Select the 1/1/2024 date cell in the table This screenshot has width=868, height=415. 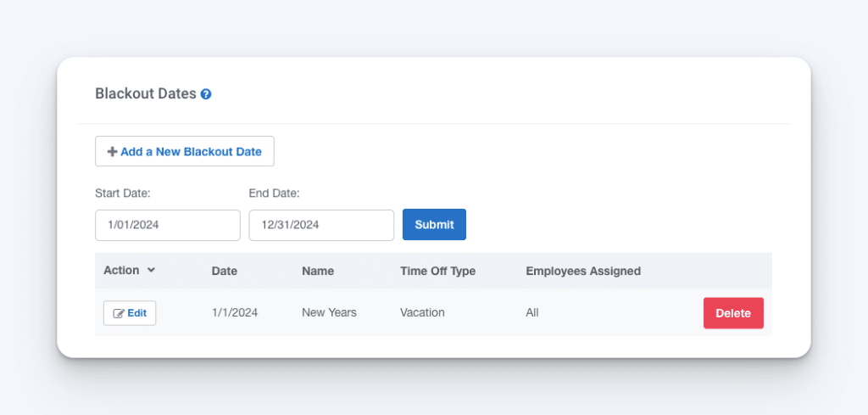pyautogui.click(x=235, y=313)
